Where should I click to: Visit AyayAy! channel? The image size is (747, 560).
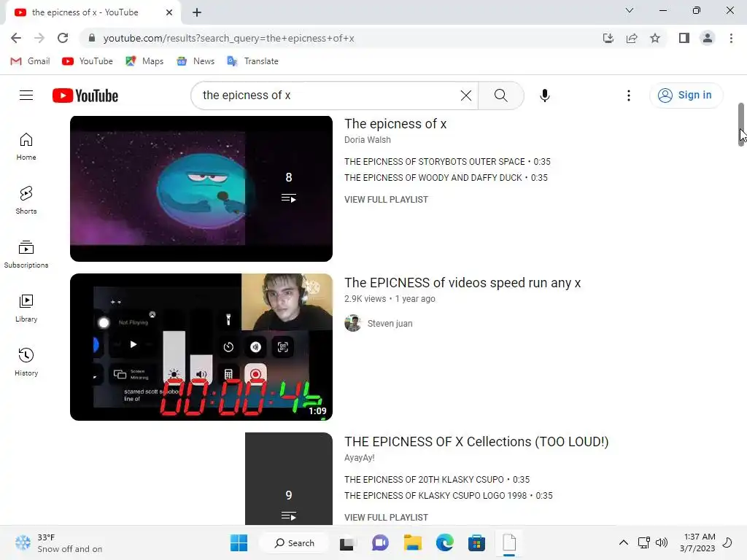360,458
